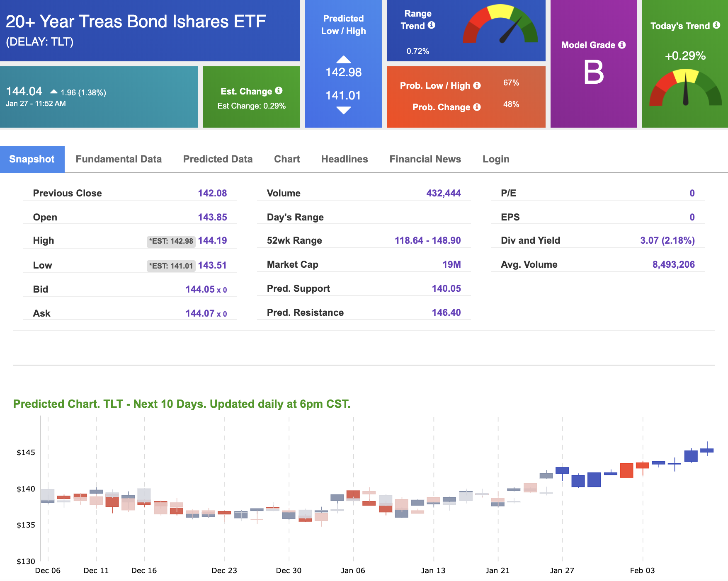Click the predicted high value 142.98
The width and height of the screenshot is (728, 581).
[343, 72]
